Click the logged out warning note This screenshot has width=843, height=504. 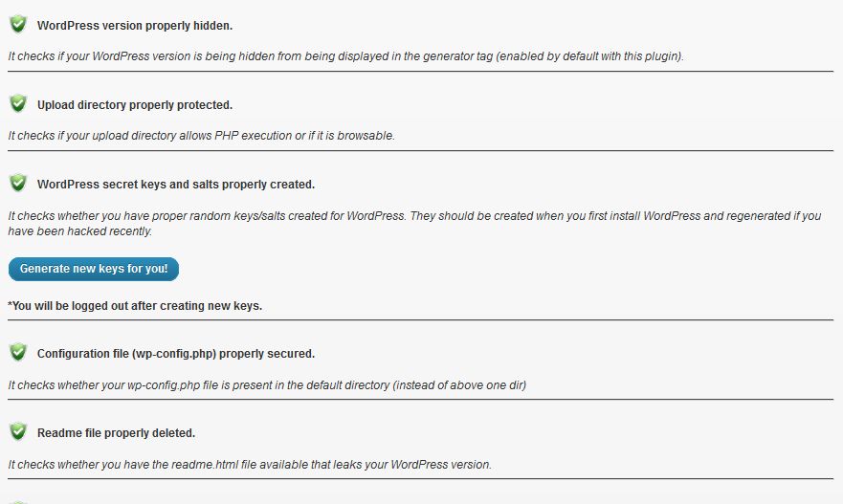point(135,306)
